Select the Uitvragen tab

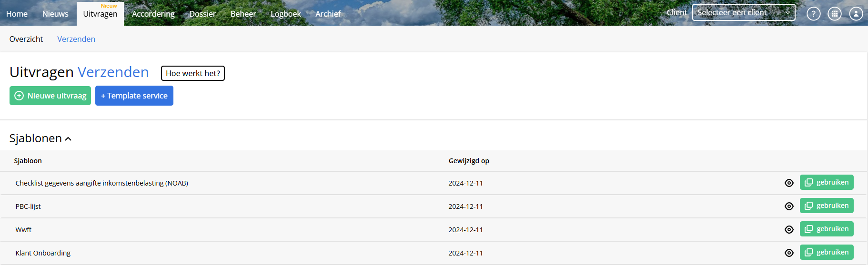point(100,14)
